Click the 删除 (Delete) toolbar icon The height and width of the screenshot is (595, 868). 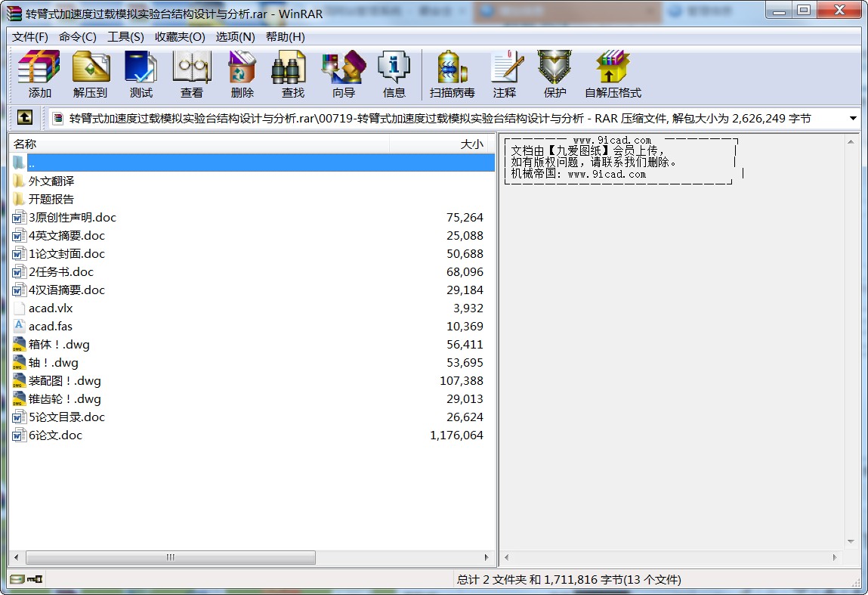[242, 74]
